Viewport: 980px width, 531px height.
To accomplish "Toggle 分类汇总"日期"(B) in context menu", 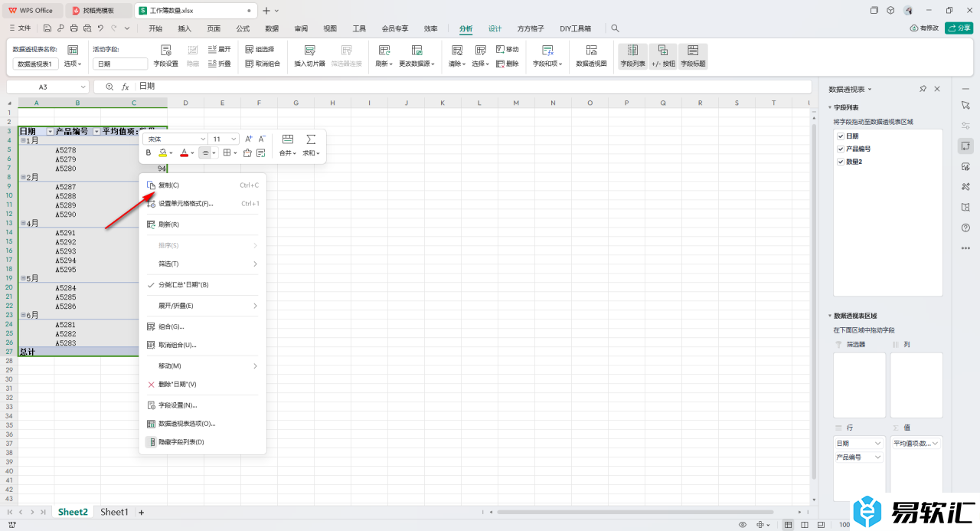I will [x=202, y=284].
